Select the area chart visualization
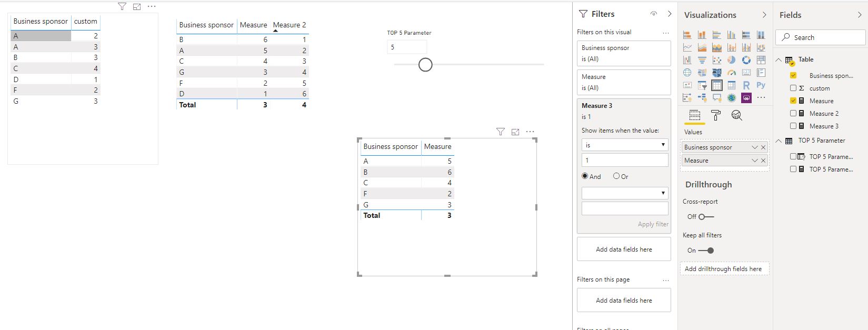 [702, 47]
